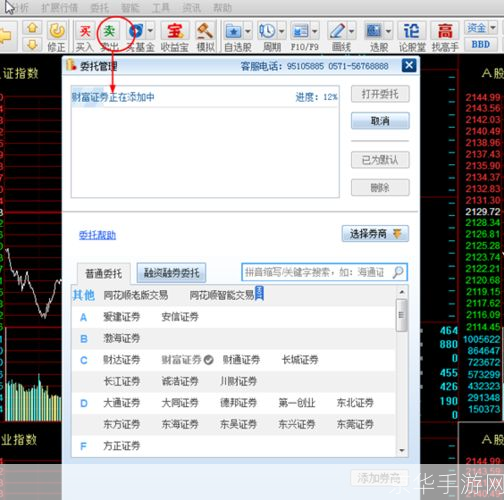Click the down arrow toolbar icon
Screen dimensions: 504x500
coord(32,44)
